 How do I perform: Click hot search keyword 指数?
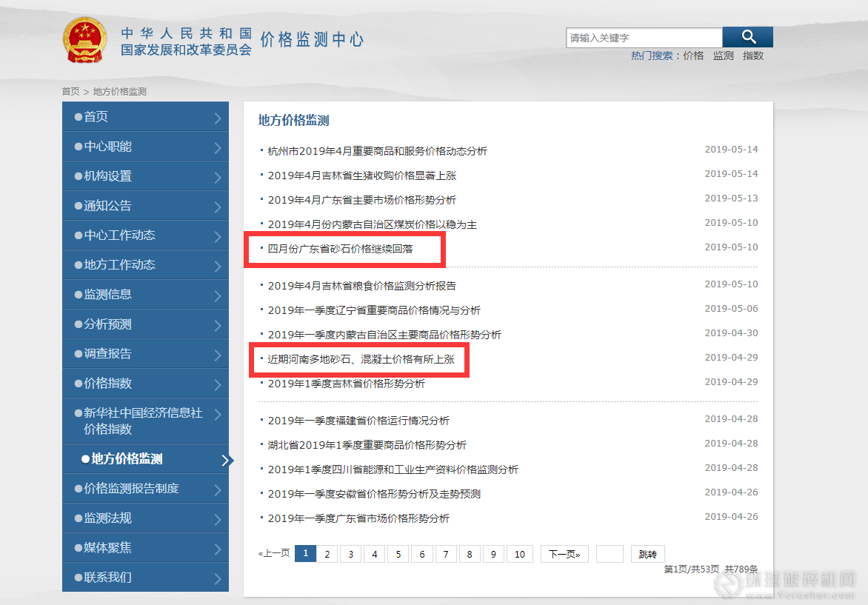click(753, 56)
